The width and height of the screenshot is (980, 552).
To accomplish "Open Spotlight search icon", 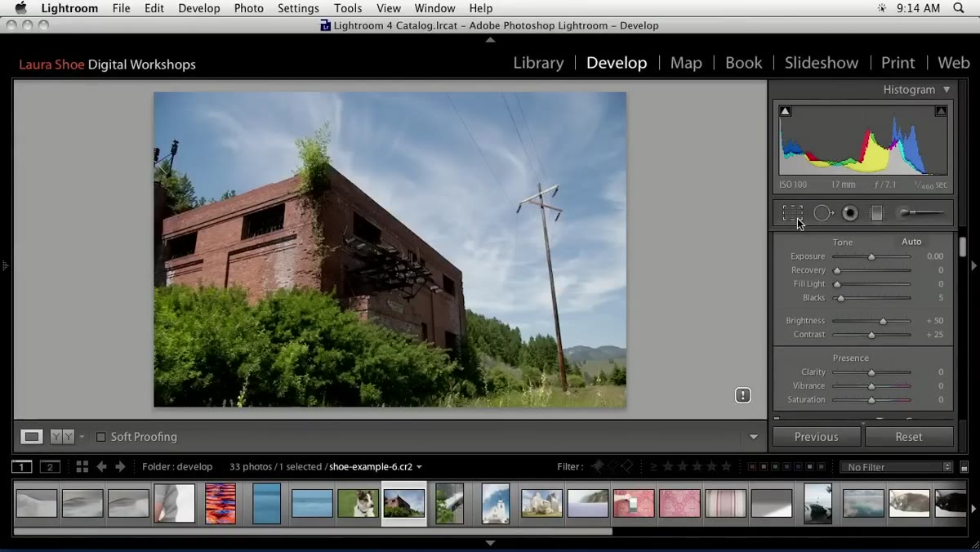I will point(959,8).
